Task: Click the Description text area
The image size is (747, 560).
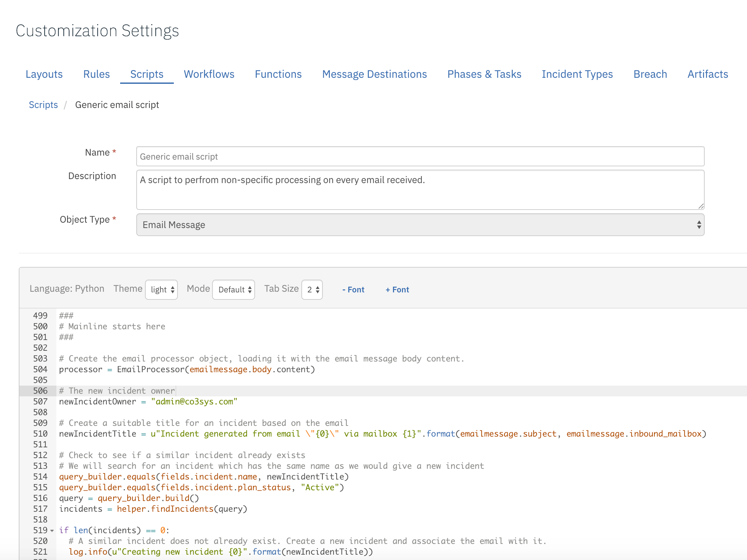Action: pos(420,190)
